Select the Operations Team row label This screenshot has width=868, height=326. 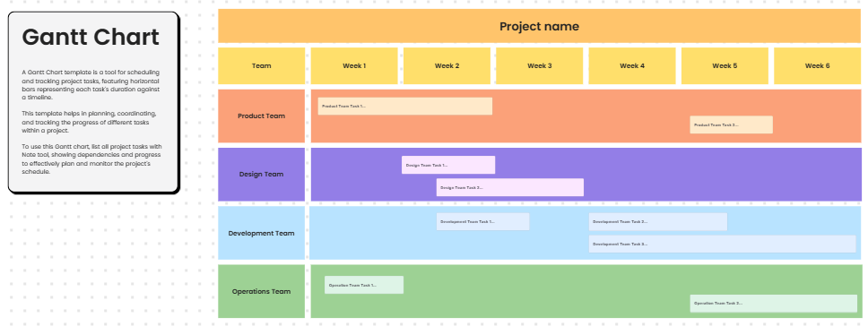pyautogui.click(x=261, y=291)
